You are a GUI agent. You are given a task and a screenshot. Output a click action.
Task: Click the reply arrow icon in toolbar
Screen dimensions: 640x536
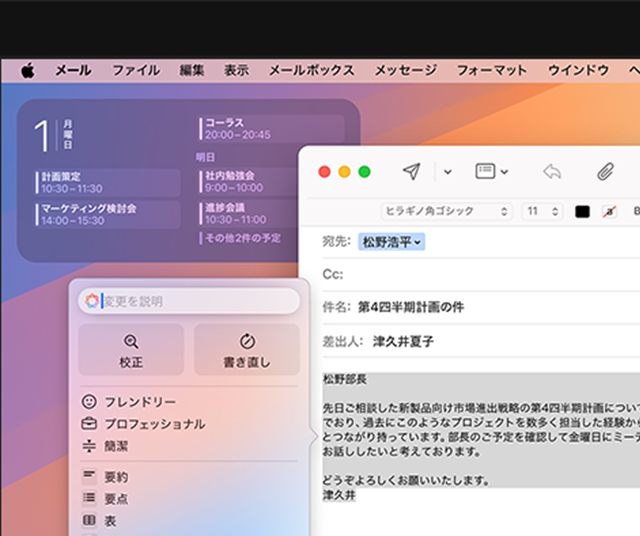552,171
